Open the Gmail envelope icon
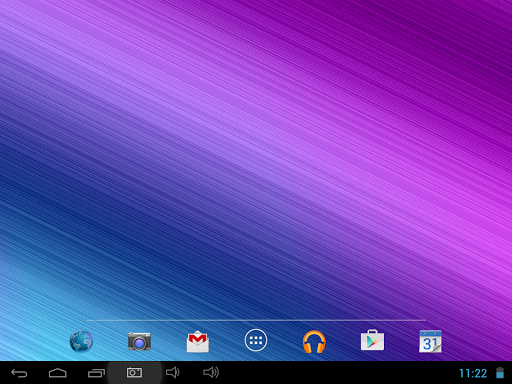Screen dimensions: 512x384 pos(198,341)
